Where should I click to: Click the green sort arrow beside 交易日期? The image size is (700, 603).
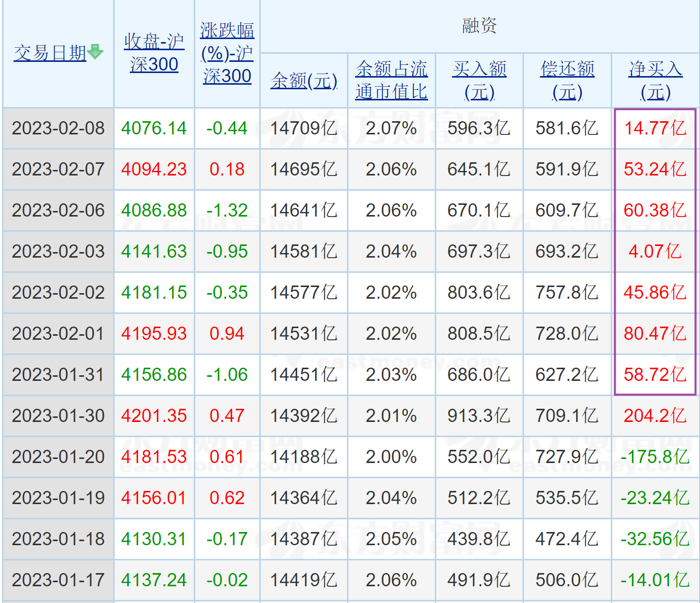[95, 52]
